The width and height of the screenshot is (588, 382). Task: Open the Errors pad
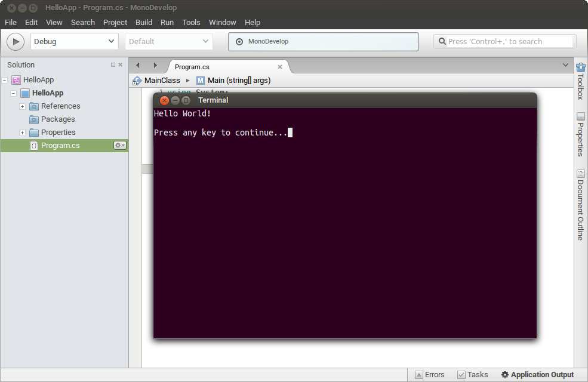tap(430, 374)
